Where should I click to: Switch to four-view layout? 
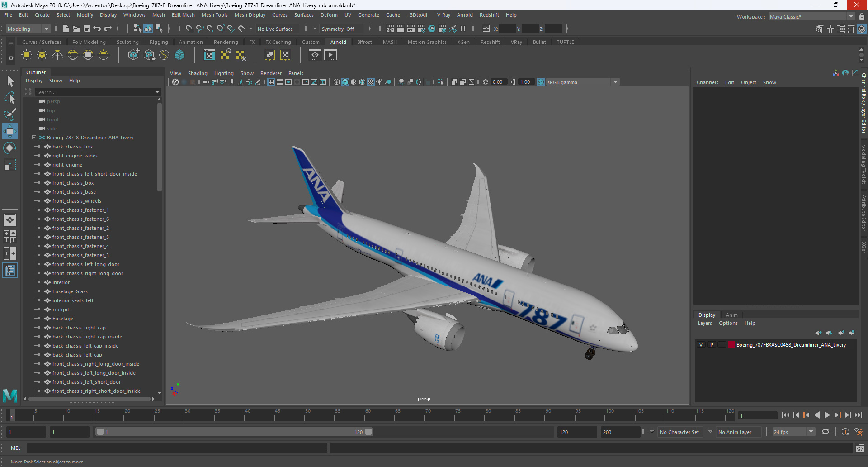coord(10,237)
